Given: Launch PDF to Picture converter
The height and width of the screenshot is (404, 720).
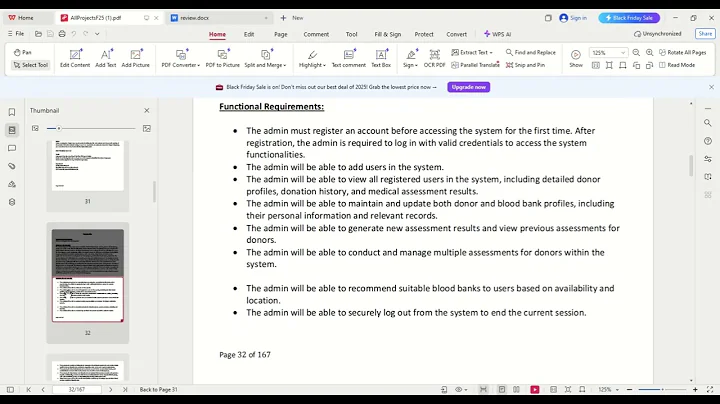Looking at the screenshot, I should [x=223, y=58].
